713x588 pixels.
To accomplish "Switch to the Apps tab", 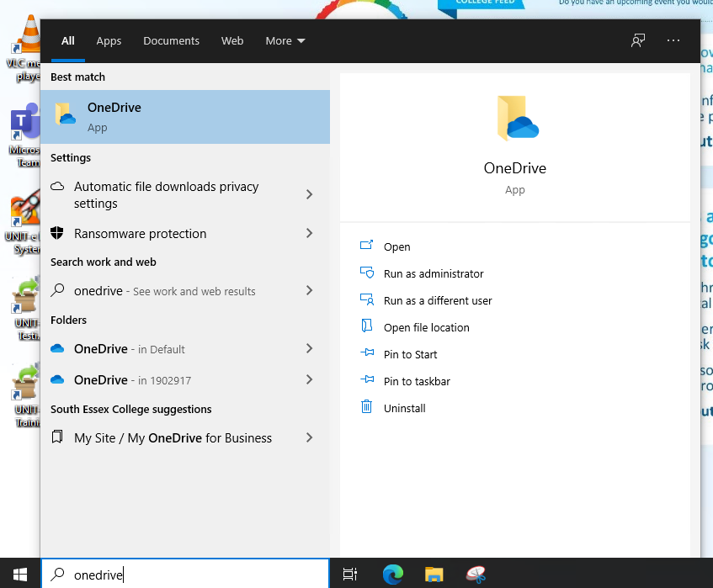I will (109, 40).
